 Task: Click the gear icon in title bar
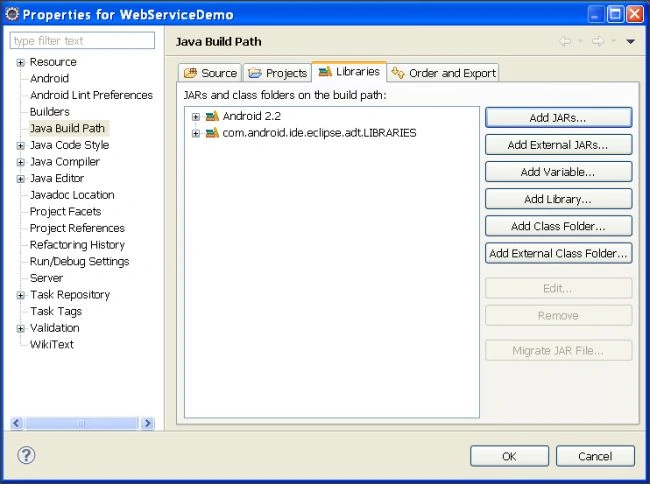12,14
